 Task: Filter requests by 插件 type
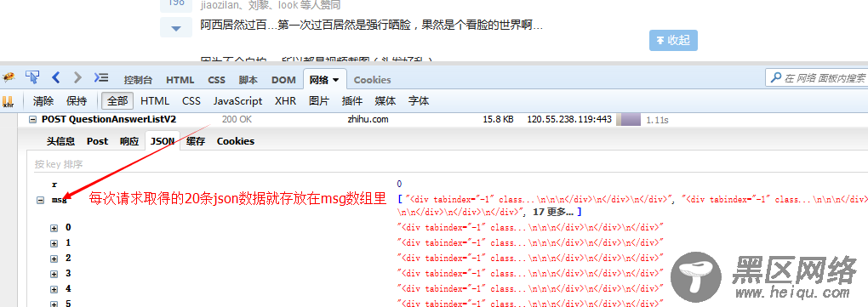point(352,100)
